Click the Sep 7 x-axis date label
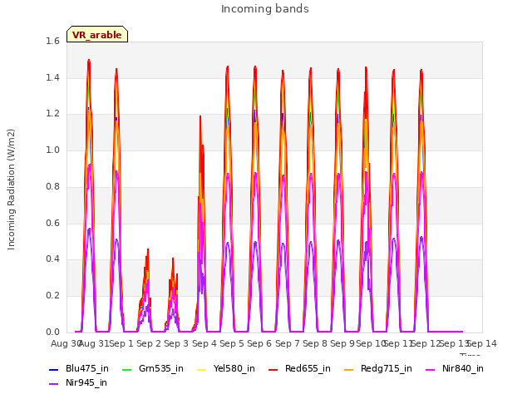532x399 pixels. [288, 343]
